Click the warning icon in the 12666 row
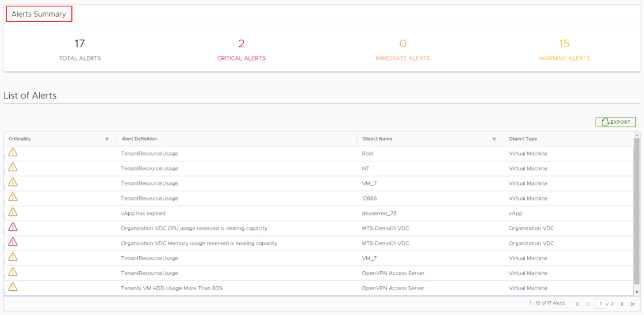This screenshot has height=315, width=644. pyautogui.click(x=13, y=198)
